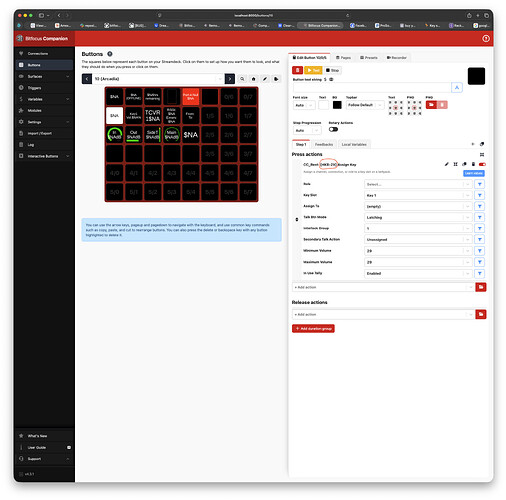Click the Add duration group button

313,329
